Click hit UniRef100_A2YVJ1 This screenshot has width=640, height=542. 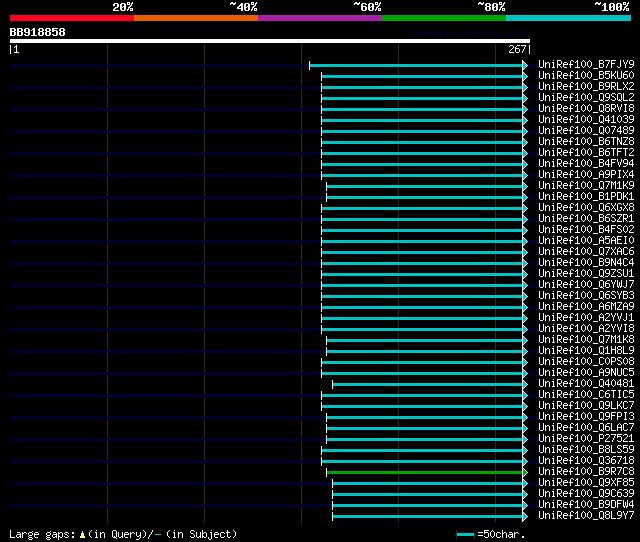point(586,318)
